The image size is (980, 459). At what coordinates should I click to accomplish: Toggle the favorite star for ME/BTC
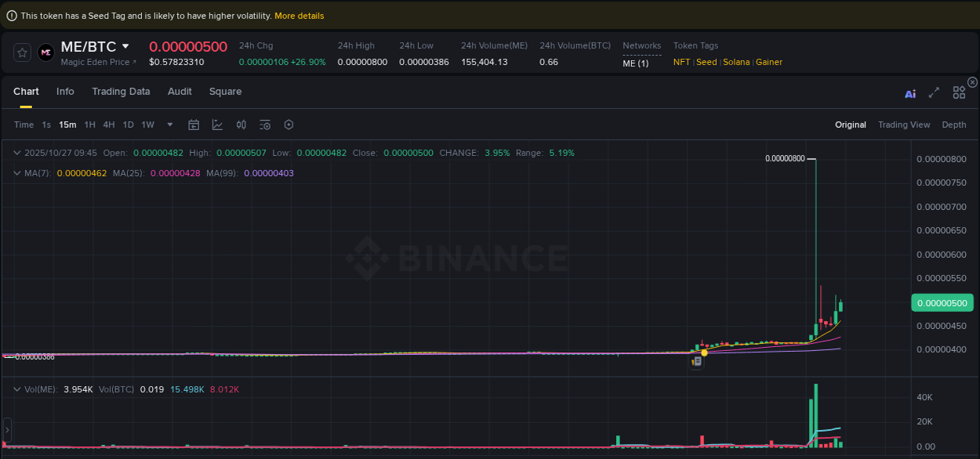pyautogui.click(x=21, y=52)
